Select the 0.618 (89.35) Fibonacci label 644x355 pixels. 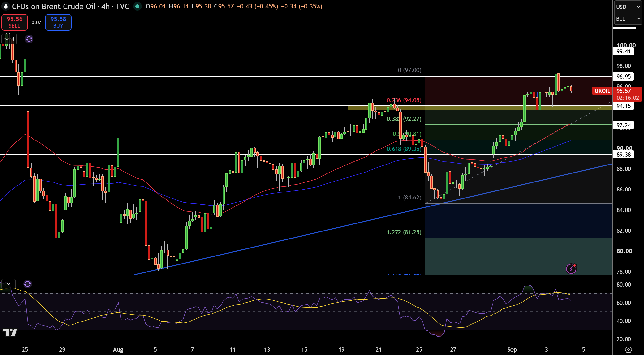click(x=404, y=149)
